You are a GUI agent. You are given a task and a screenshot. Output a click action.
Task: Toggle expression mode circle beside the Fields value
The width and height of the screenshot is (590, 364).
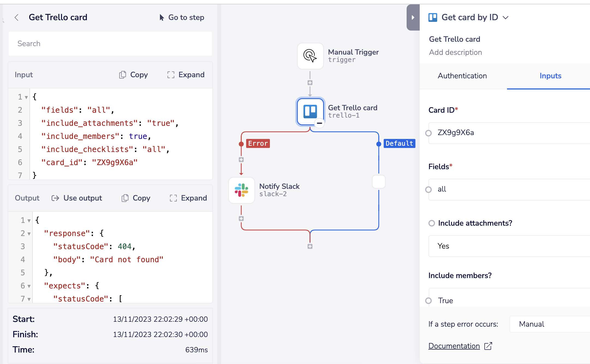point(429,189)
